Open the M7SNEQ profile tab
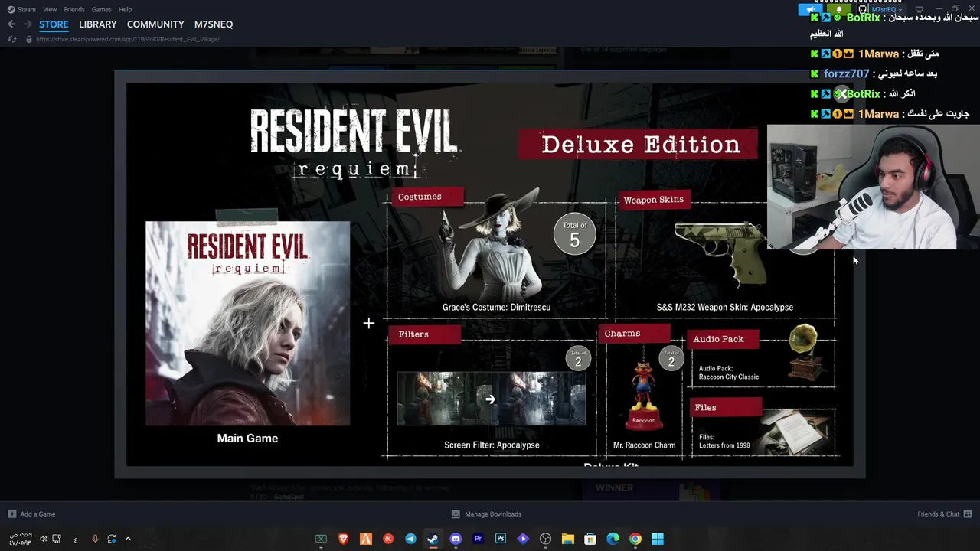Viewport: 980px width, 551px height. pos(214,24)
